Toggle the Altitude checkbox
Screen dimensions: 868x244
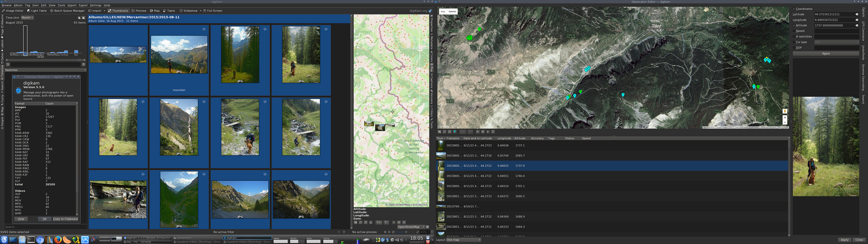point(794,25)
